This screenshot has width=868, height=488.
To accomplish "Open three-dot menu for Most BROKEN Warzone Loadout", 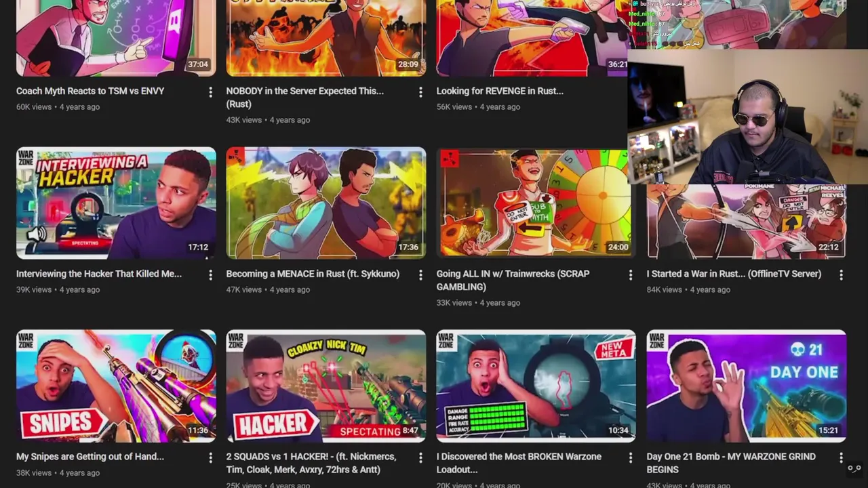I will (631, 458).
